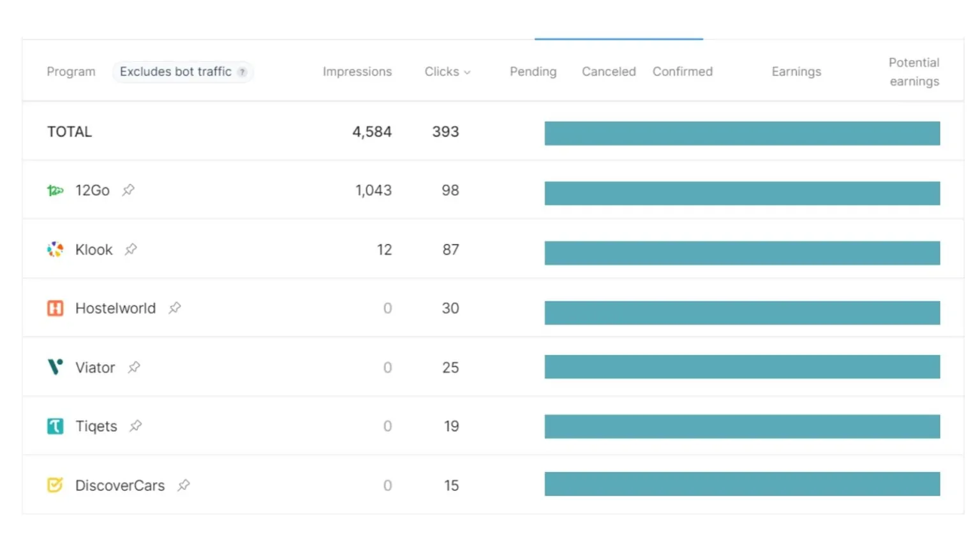
Task: Click the Excludes bot traffic badge
Action: (175, 71)
